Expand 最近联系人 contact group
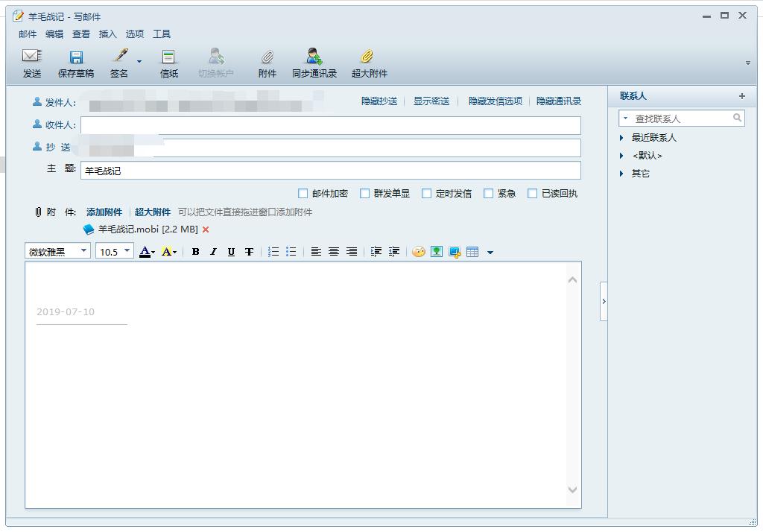 (x=621, y=138)
